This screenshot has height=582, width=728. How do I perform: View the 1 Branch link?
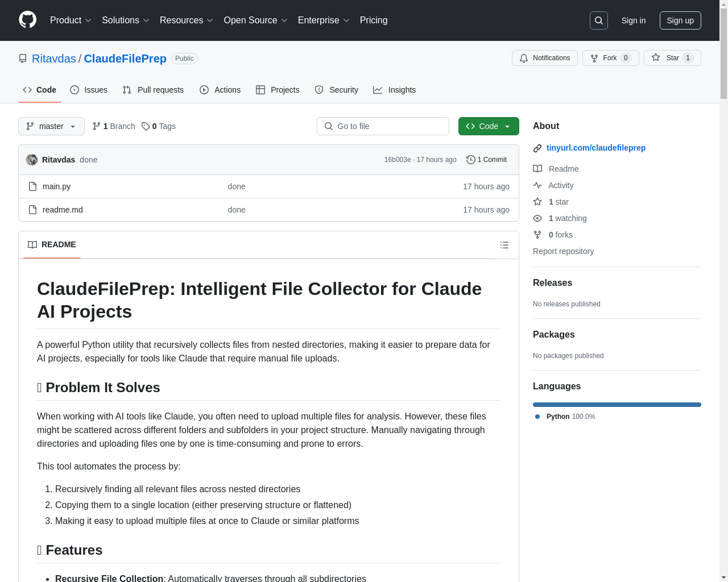[114, 126]
